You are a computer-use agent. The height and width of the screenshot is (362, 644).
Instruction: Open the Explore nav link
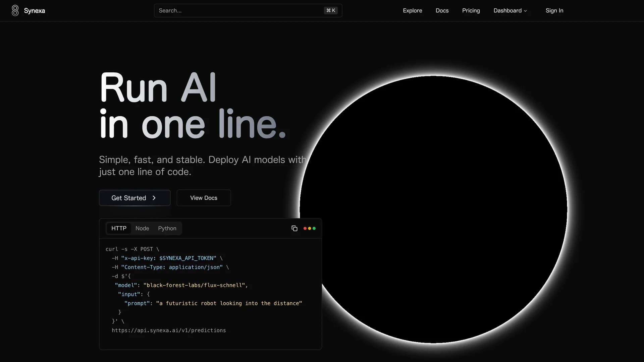[412, 10]
